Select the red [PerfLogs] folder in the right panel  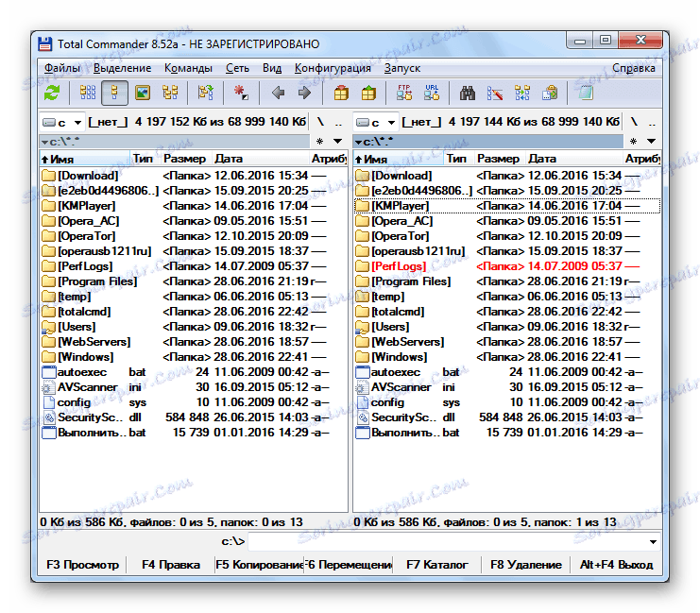pos(507,266)
